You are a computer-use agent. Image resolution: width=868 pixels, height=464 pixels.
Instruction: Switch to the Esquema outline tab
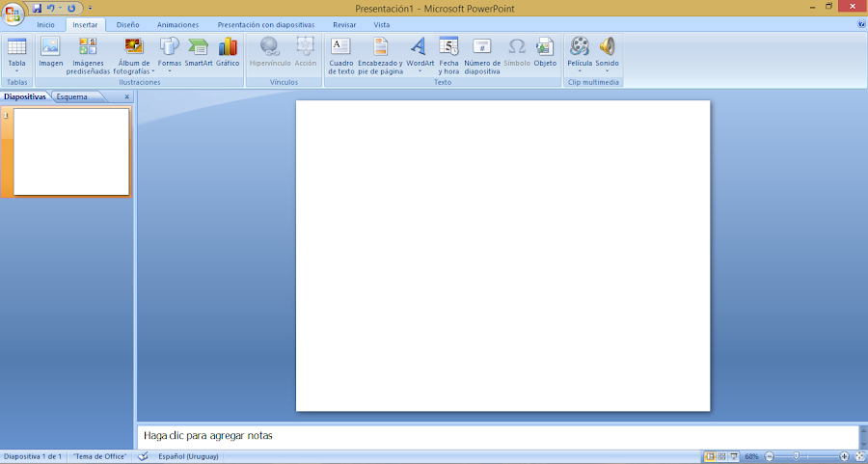tap(72, 96)
